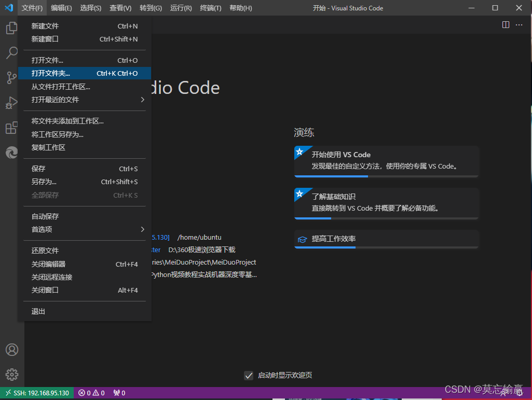Click the VS Code logo in title bar
The height and width of the screenshot is (400, 532).
9,8
